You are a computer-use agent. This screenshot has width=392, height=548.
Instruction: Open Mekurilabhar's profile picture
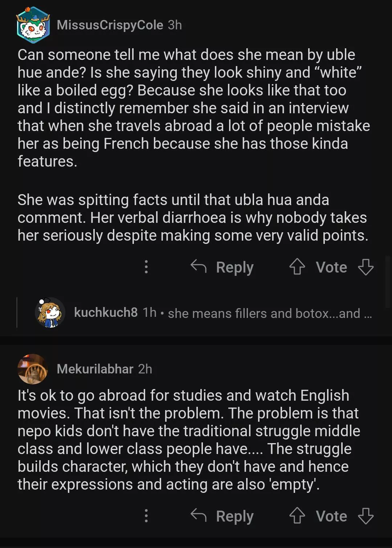[x=33, y=369]
